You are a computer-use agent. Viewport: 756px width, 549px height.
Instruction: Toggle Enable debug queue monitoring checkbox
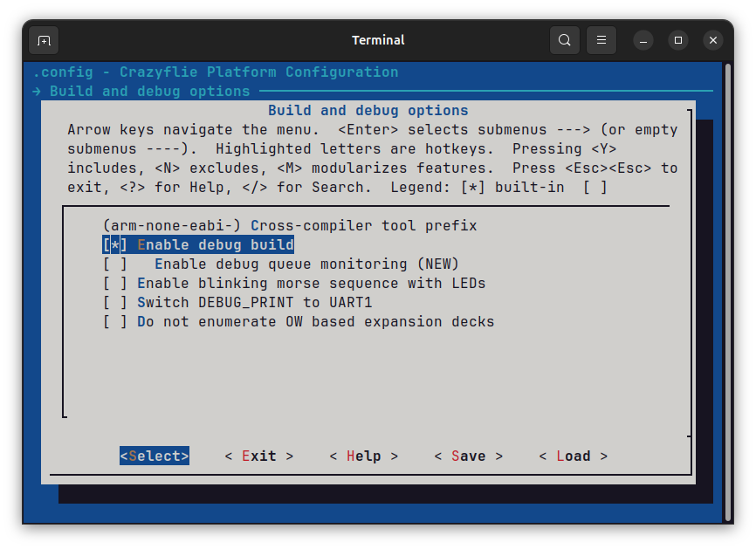pos(114,264)
